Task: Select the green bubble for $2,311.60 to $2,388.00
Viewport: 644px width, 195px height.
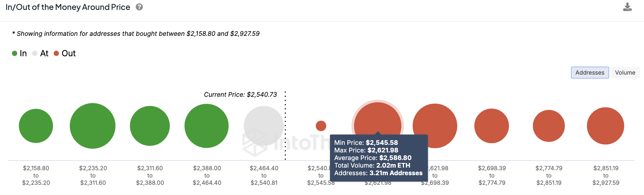Action: point(150,126)
